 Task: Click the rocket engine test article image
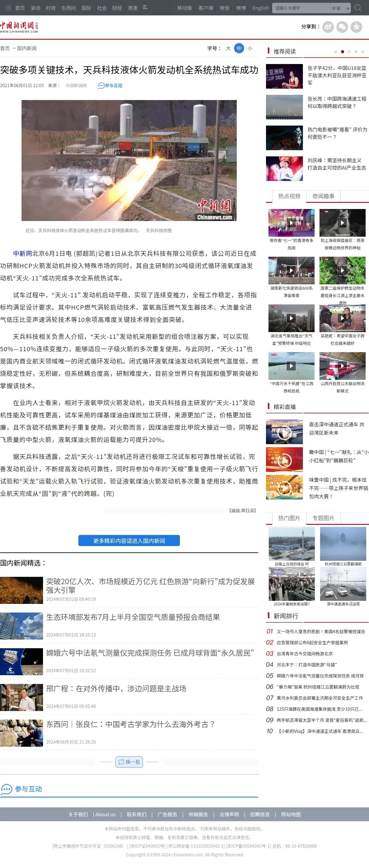click(x=129, y=160)
